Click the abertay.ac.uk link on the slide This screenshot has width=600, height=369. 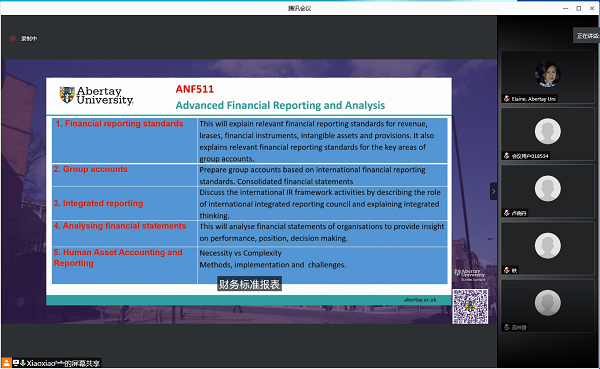420,300
